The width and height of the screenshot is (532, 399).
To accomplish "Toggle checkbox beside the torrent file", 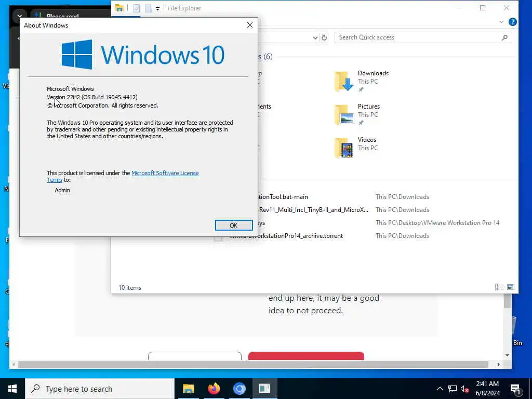I will tap(218, 237).
